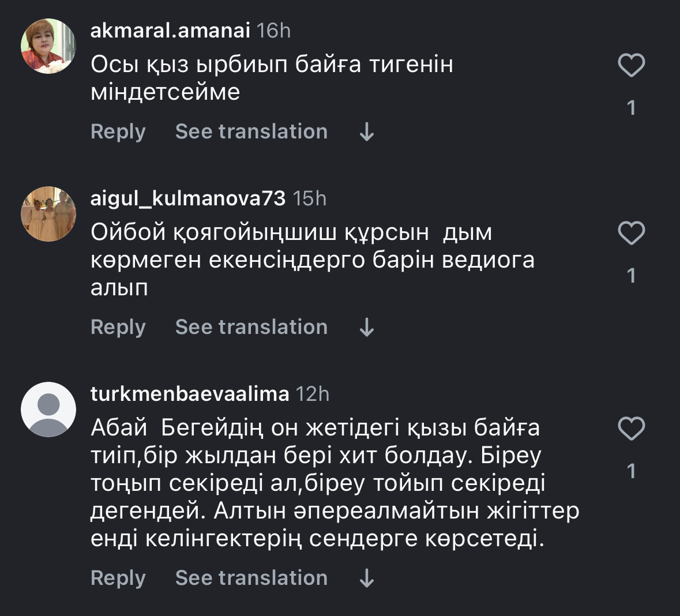Open the aigul_kulmanova73 username link
Viewport: 680px width, 616px height.
point(188,198)
